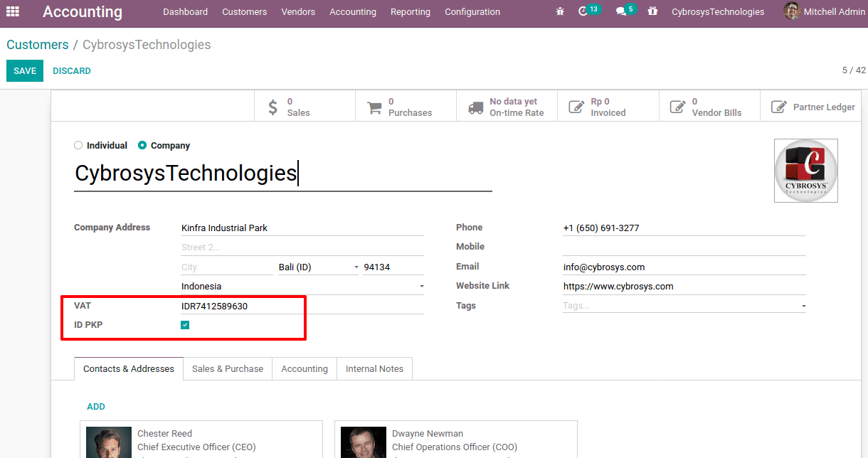Click Mitchell Admin avatar picture
Viewport: 868px width, 458px height.
click(x=792, y=11)
